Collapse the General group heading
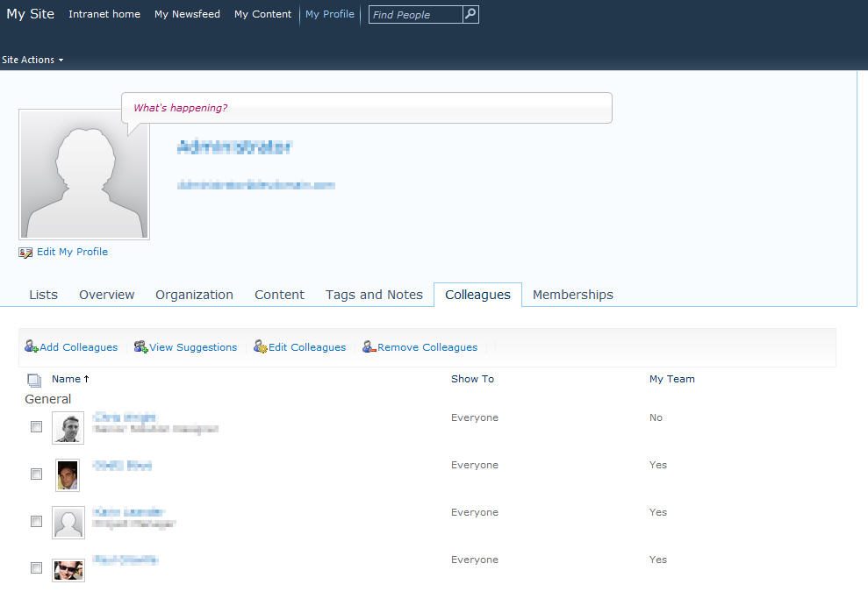 (48, 399)
